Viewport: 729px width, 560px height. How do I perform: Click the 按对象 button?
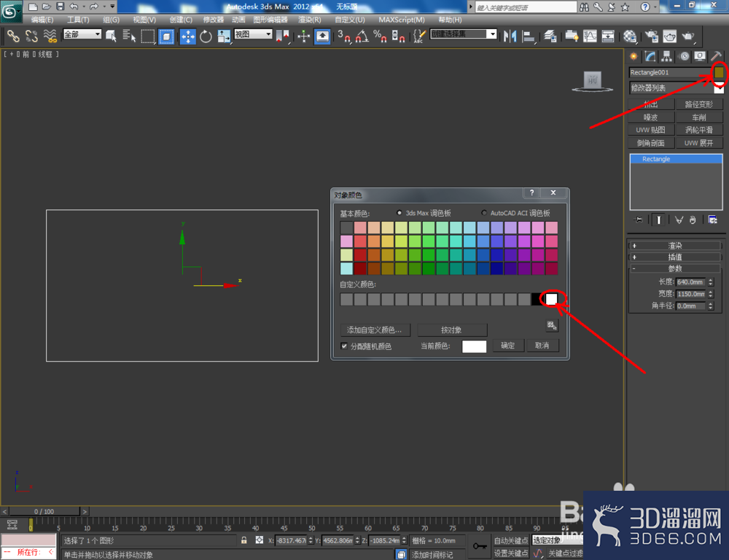[x=451, y=330]
